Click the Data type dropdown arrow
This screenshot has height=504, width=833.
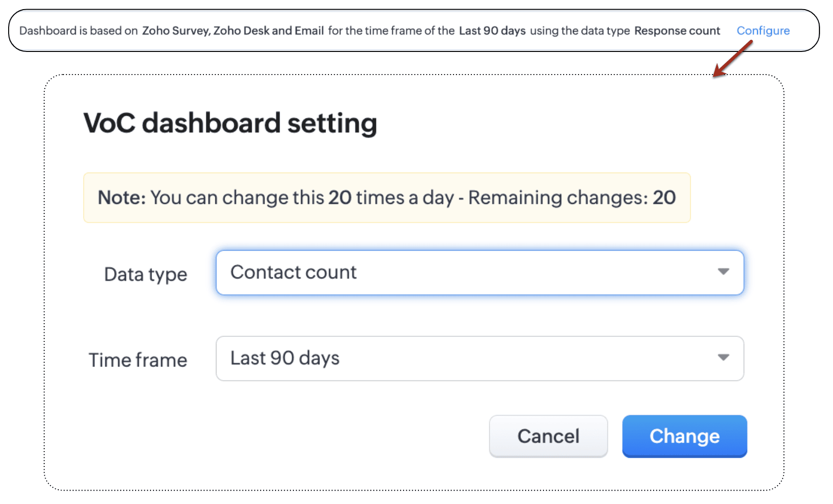(x=723, y=272)
